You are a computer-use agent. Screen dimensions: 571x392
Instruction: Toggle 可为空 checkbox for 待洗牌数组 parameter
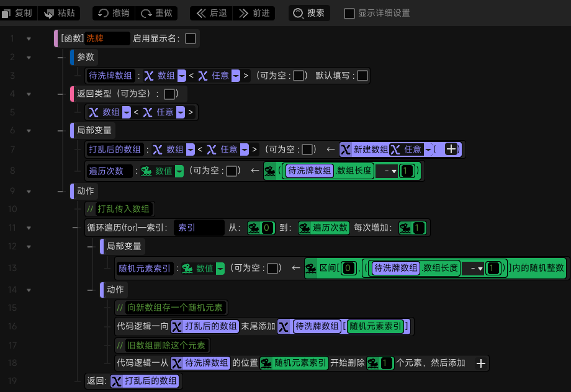(299, 76)
